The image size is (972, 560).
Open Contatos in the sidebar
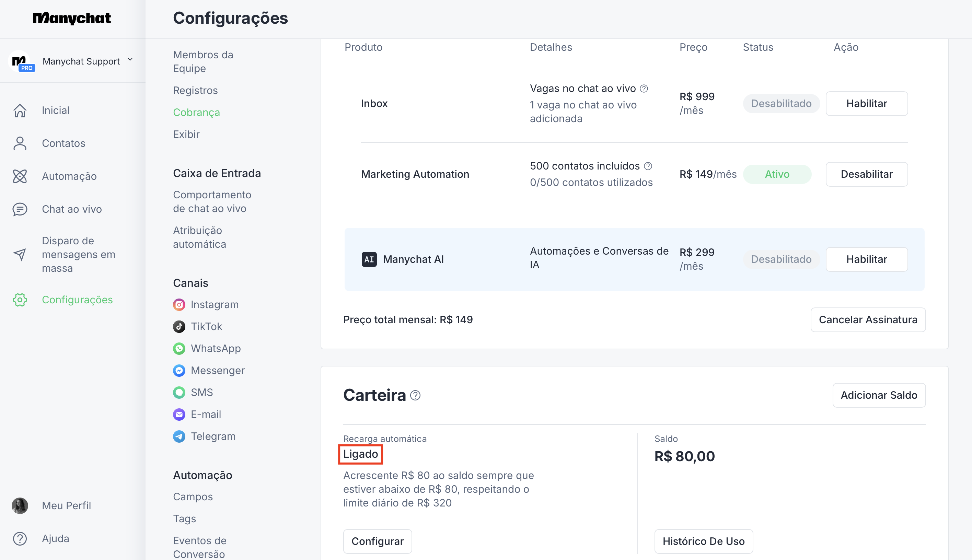[63, 143]
